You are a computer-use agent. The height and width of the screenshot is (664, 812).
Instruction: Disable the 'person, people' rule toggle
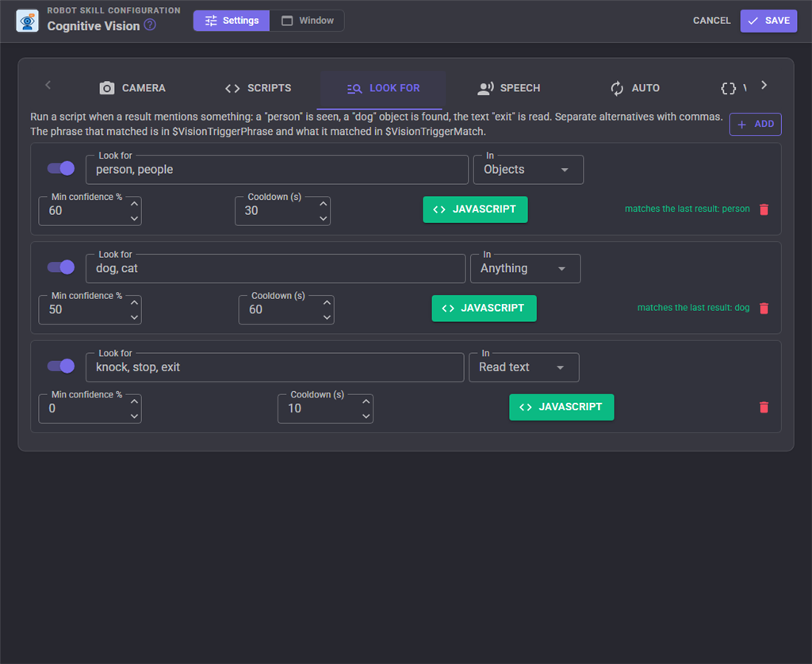click(x=61, y=168)
